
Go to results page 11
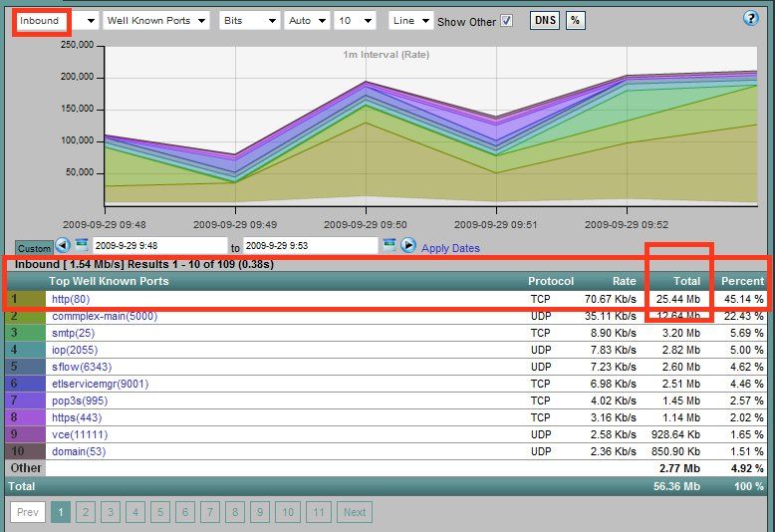[x=319, y=512]
